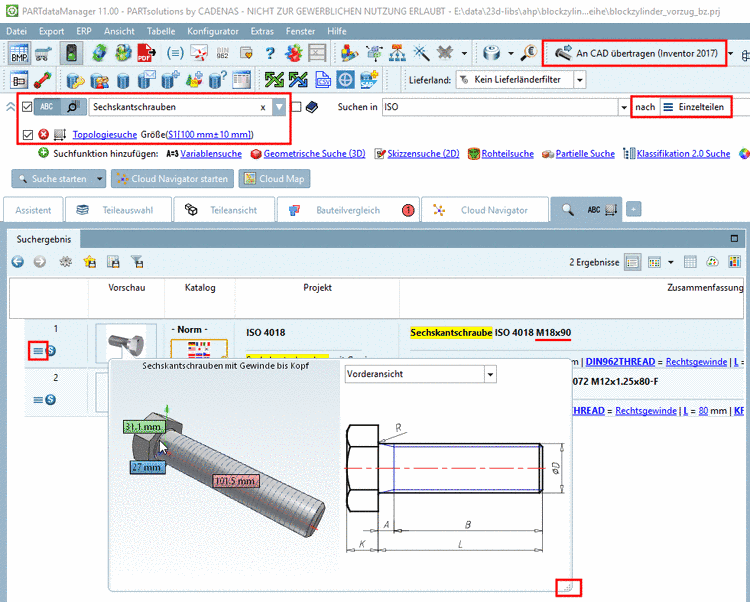The width and height of the screenshot is (750, 602).
Task: Click the PDF export icon in toolbar
Action: tap(144, 53)
